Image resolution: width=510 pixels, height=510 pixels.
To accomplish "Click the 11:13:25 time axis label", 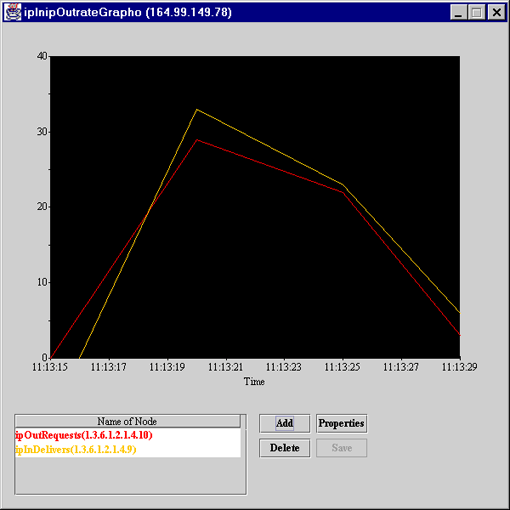I will [x=342, y=367].
